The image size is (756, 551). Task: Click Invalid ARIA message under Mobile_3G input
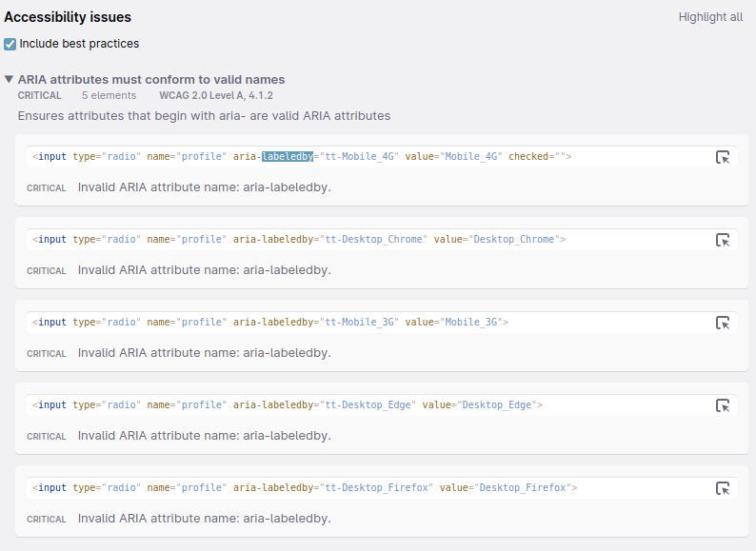pos(205,353)
